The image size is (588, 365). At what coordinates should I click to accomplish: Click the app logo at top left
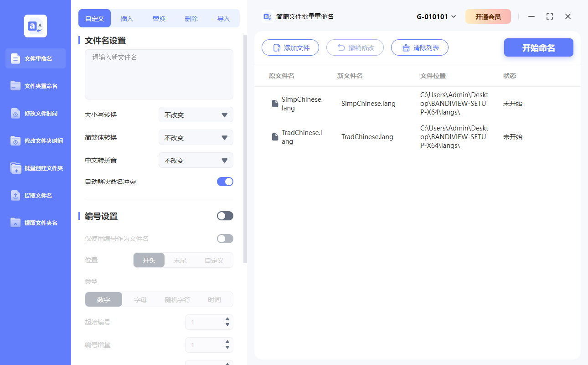pos(35,26)
